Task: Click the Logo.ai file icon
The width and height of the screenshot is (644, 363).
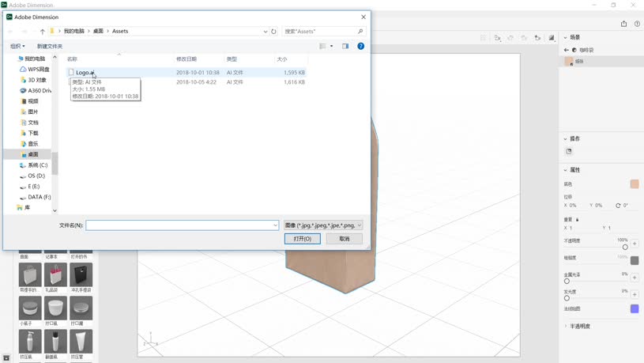Action: (x=71, y=72)
